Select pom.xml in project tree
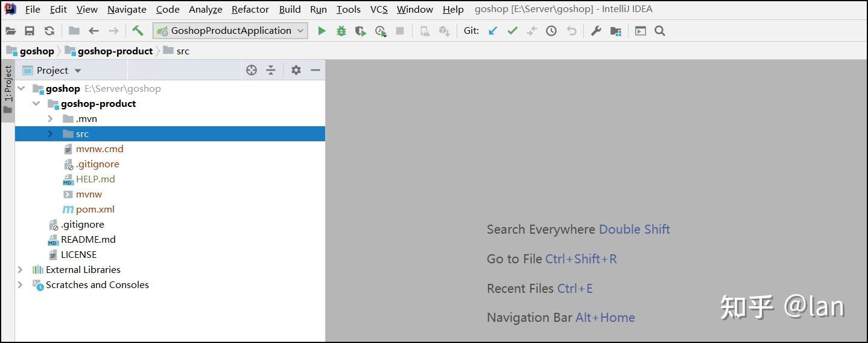 95,210
